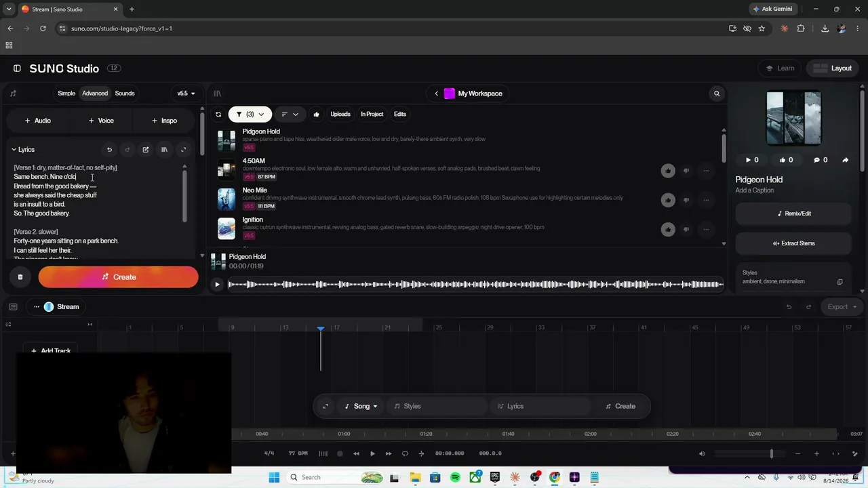Open the track list icon beside Stream
The height and width of the screenshot is (488, 868).
pyautogui.click(x=13, y=307)
